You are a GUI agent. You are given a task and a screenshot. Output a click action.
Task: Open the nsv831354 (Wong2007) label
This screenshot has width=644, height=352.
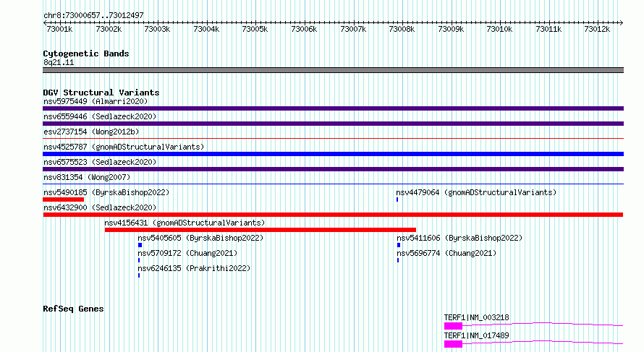(x=87, y=177)
